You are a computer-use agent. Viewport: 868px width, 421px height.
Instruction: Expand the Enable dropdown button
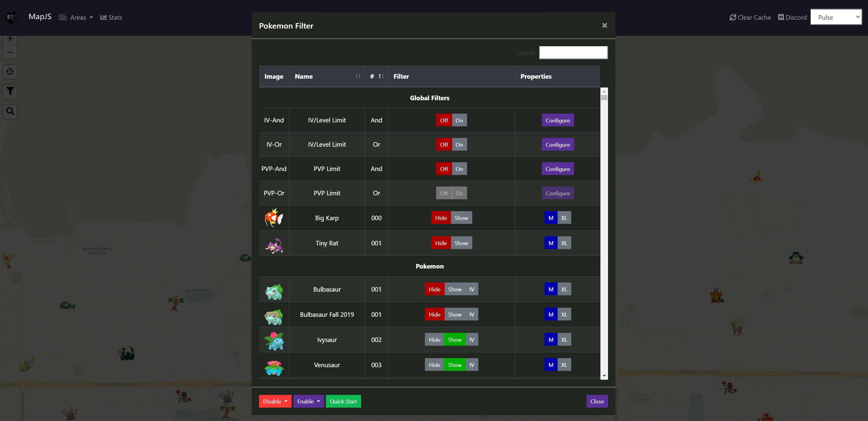(308, 402)
